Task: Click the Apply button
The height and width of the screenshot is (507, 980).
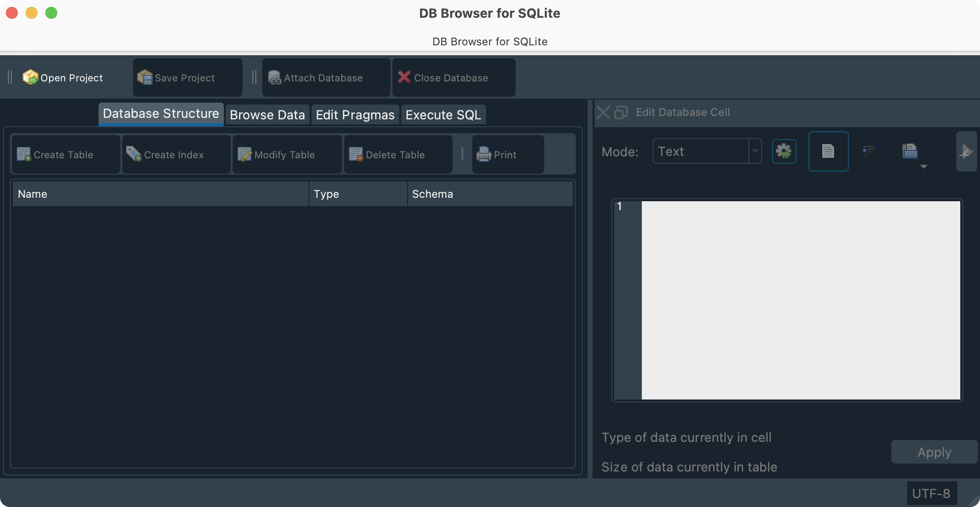Action: pyautogui.click(x=934, y=452)
